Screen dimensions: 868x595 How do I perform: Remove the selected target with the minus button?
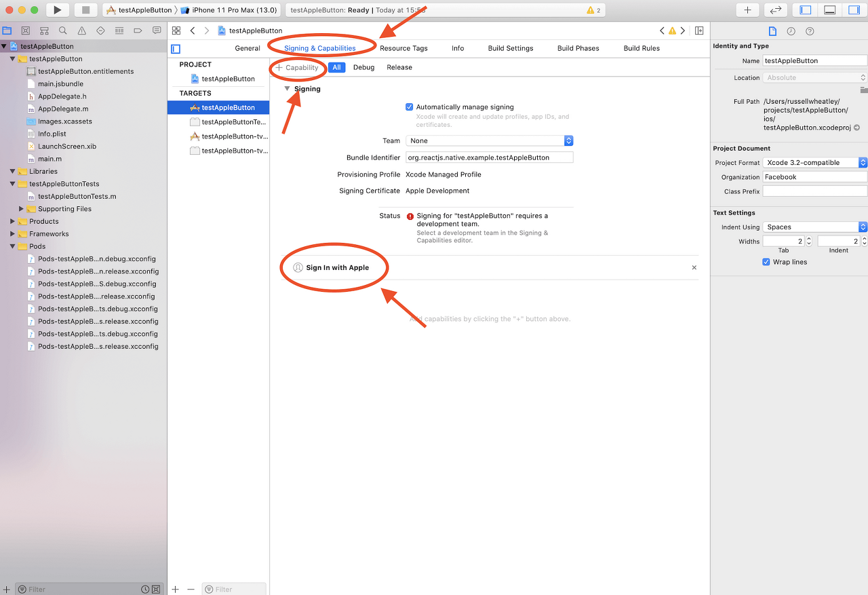(x=191, y=590)
